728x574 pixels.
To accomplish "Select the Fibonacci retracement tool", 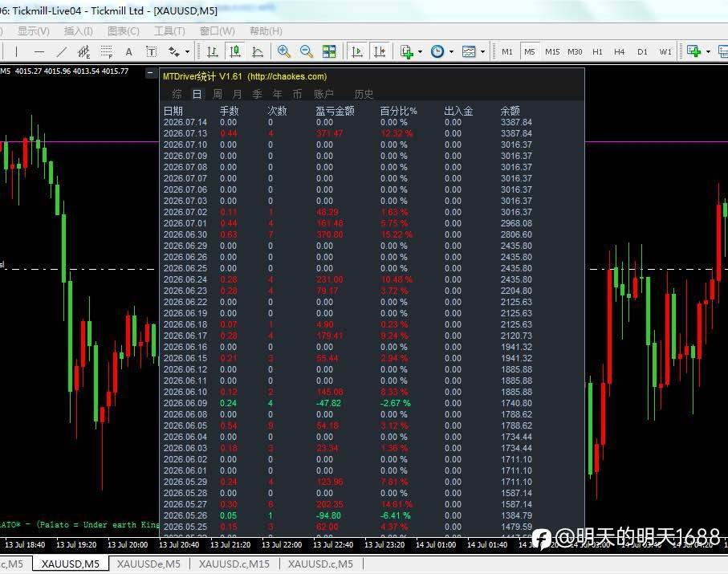I will pos(107,51).
